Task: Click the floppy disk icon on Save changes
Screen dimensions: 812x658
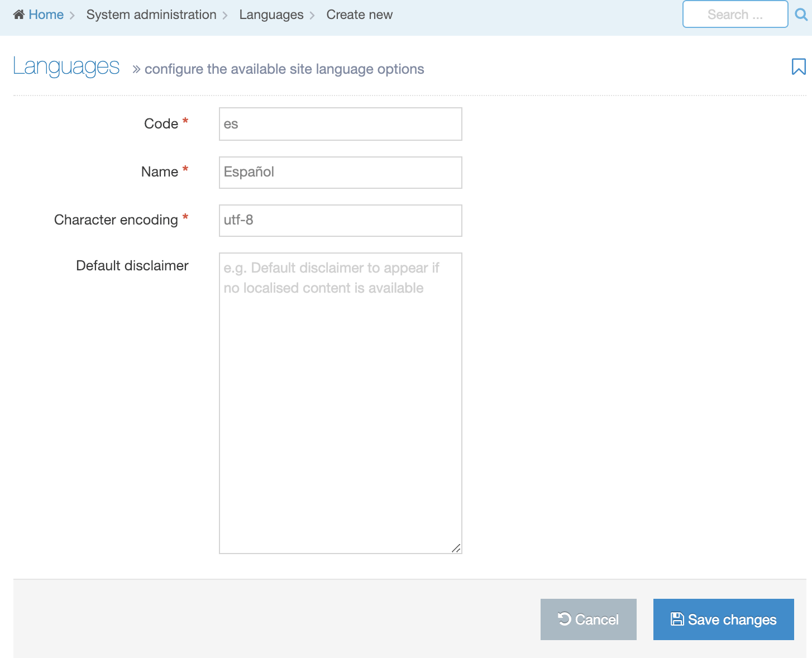Action: tap(677, 619)
